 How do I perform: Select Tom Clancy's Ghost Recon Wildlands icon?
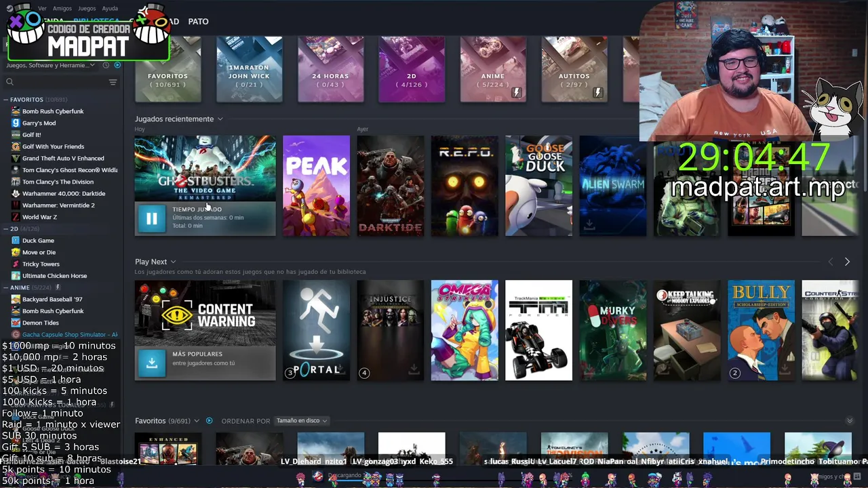tap(16, 170)
